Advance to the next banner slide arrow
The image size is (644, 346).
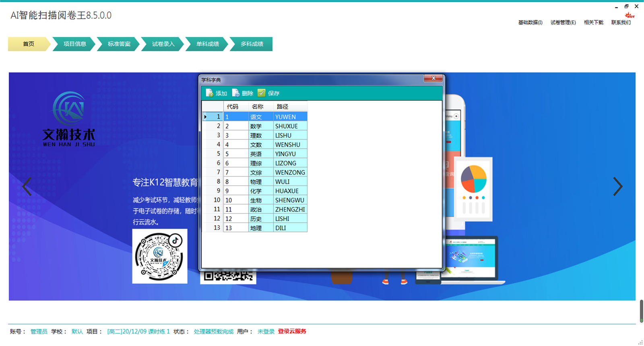pos(617,186)
